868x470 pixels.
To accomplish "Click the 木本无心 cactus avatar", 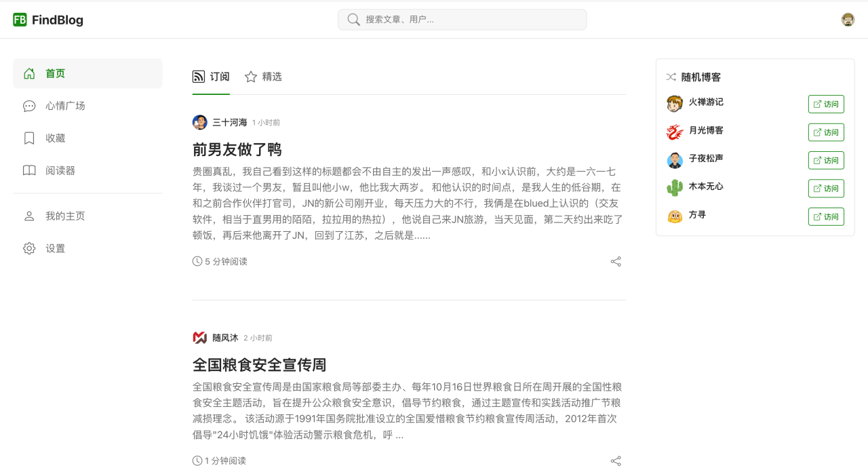I will point(674,187).
